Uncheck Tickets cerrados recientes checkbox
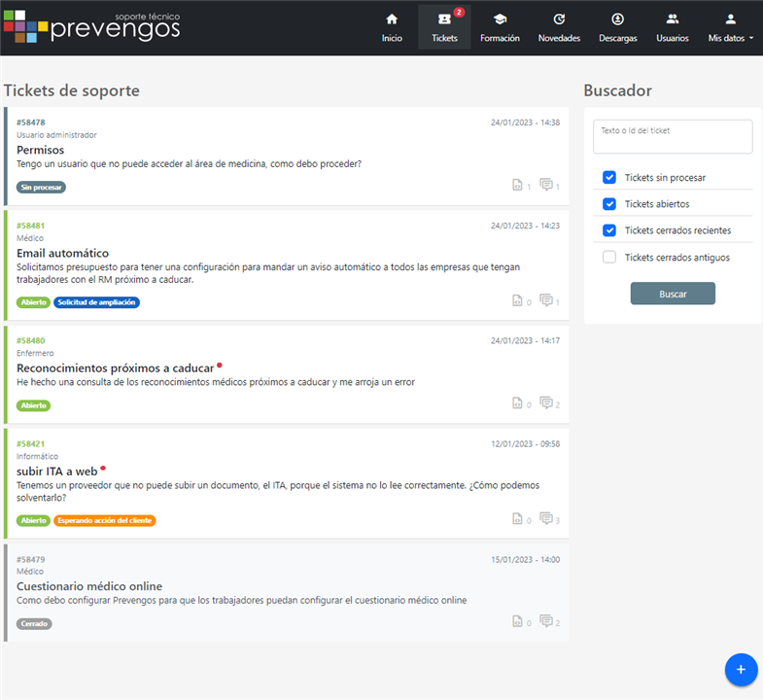 (x=609, y=230)
